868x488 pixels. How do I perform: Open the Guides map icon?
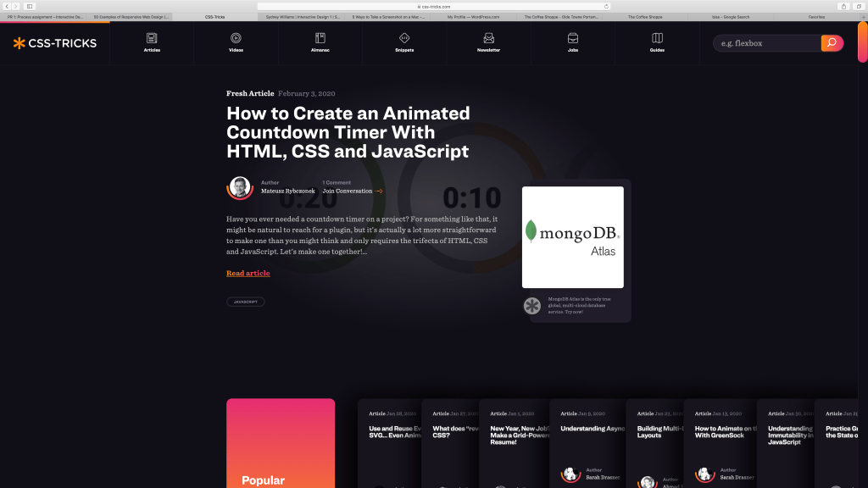coord(657,38)
